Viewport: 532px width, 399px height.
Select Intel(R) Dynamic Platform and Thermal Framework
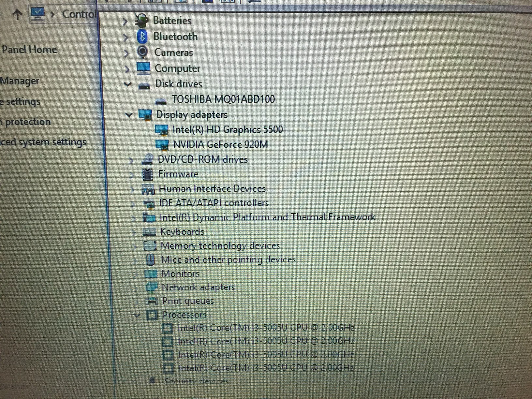[268, 217]
